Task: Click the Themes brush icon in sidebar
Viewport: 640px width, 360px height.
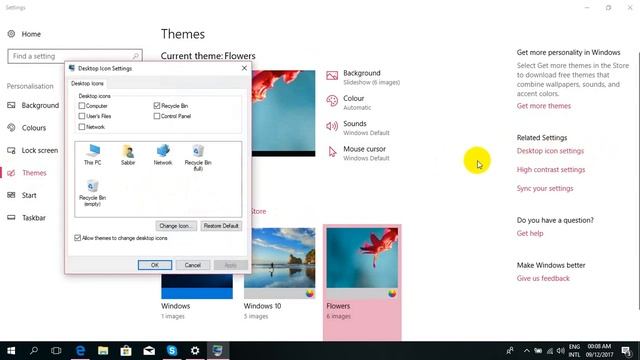Action: (11, 173)
